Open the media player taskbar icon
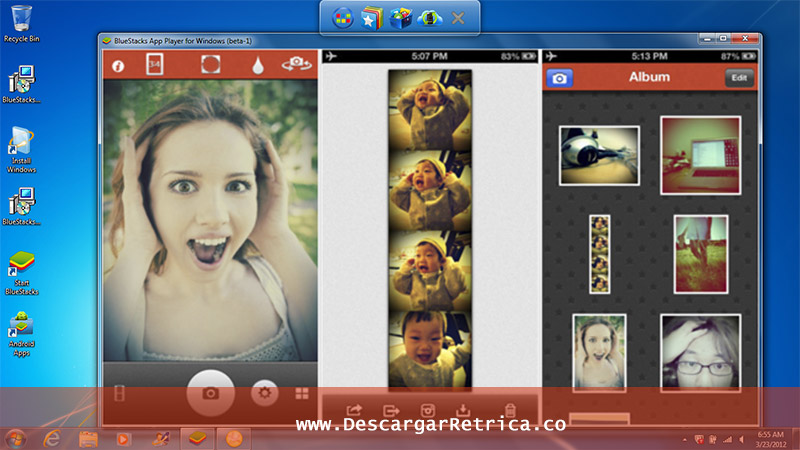 click(x=123, y=439)
